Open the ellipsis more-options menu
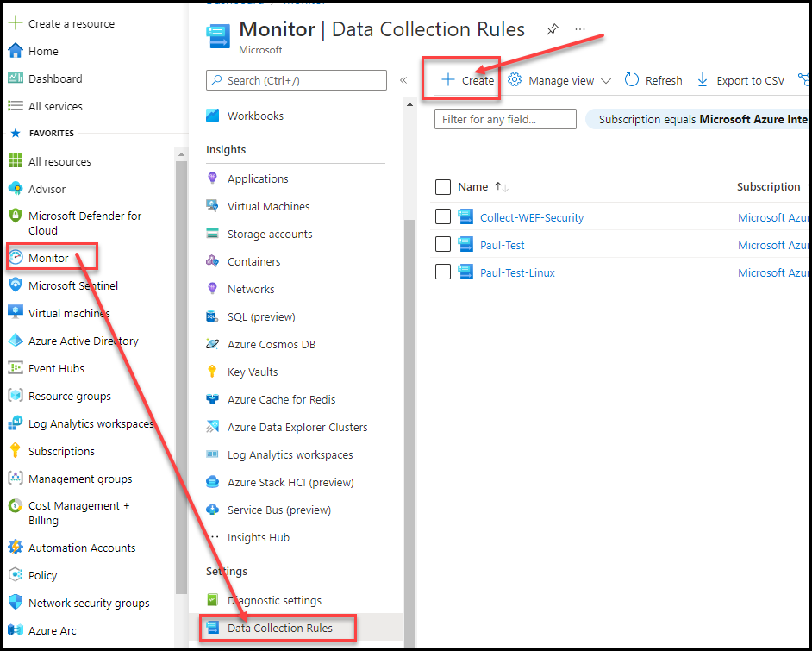Image resolution: width=812 pixels, height=651 pixels. tap(579, 28)
